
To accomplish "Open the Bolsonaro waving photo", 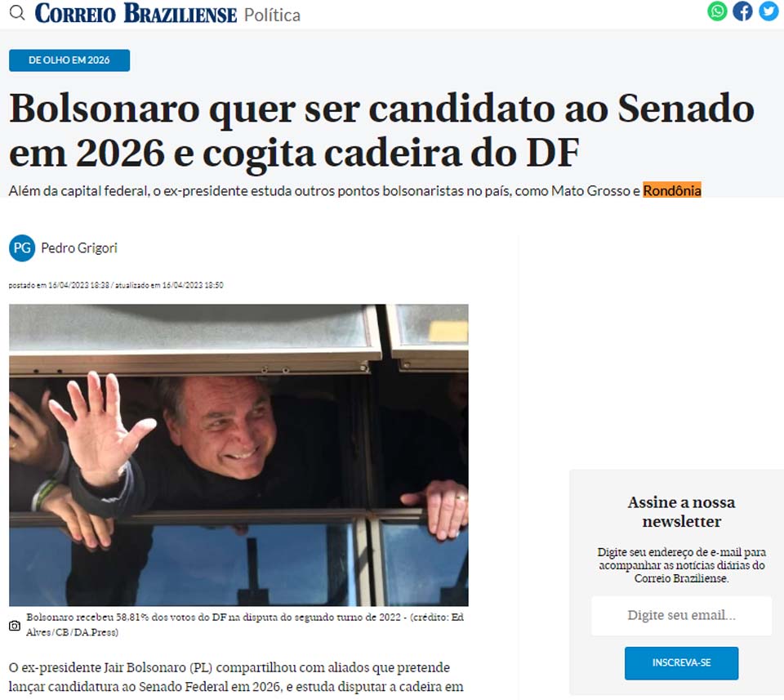I will pyautogui.click(x=238, y=455).
